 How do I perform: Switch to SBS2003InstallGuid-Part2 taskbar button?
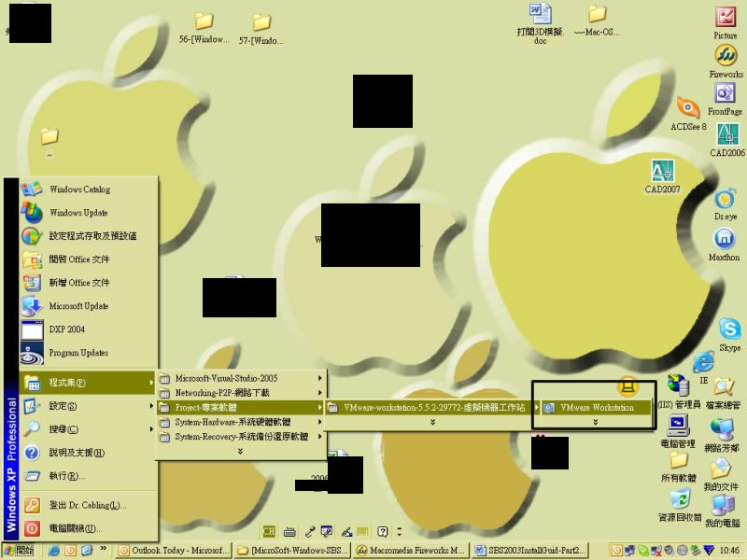530,551
